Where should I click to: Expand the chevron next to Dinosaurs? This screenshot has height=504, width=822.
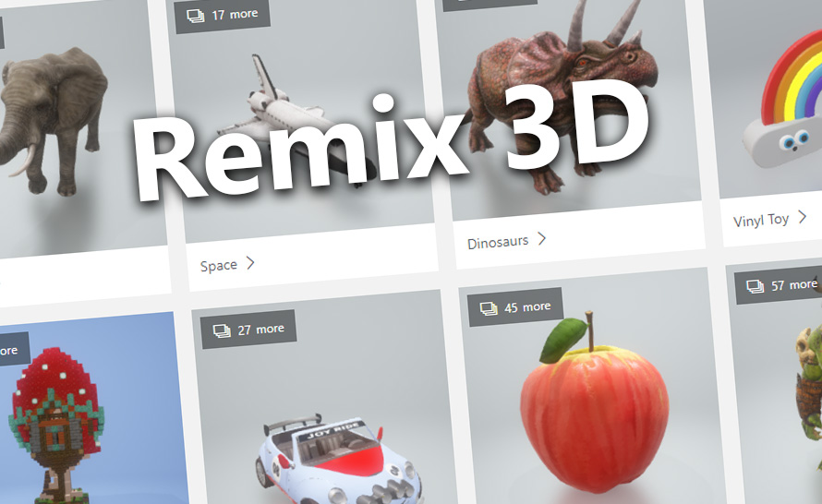tap(541, 239)
